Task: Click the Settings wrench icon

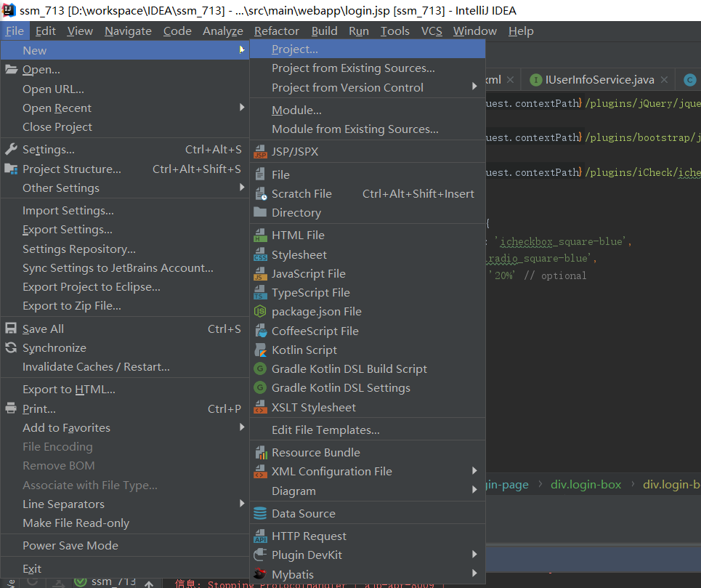Action: click(11, 149)
